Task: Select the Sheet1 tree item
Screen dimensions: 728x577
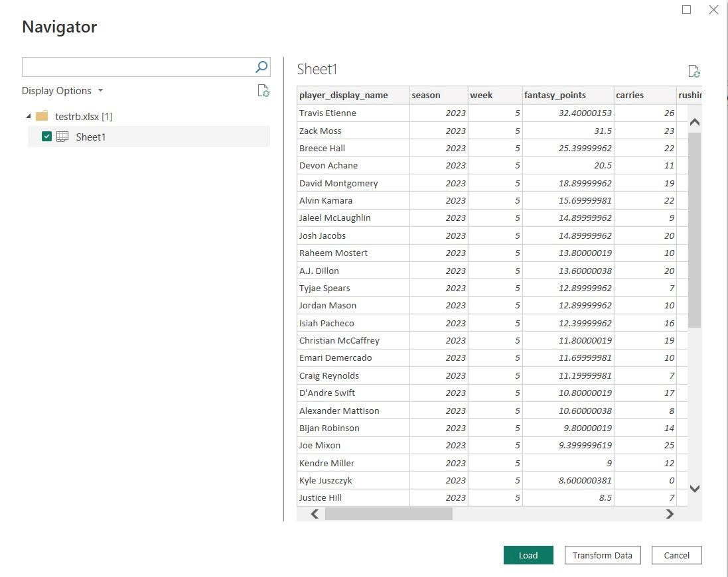Action: pyautogui.click(x=91, y=137)
